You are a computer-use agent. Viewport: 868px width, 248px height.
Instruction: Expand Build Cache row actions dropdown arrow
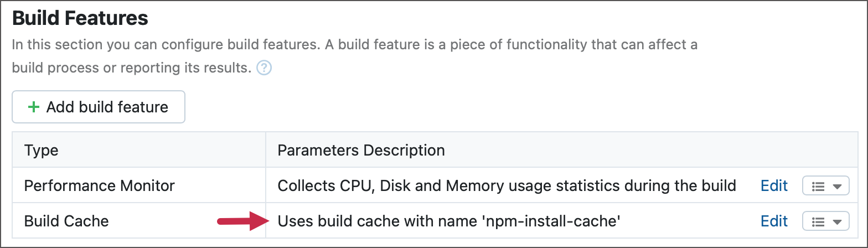pos(837,222)
